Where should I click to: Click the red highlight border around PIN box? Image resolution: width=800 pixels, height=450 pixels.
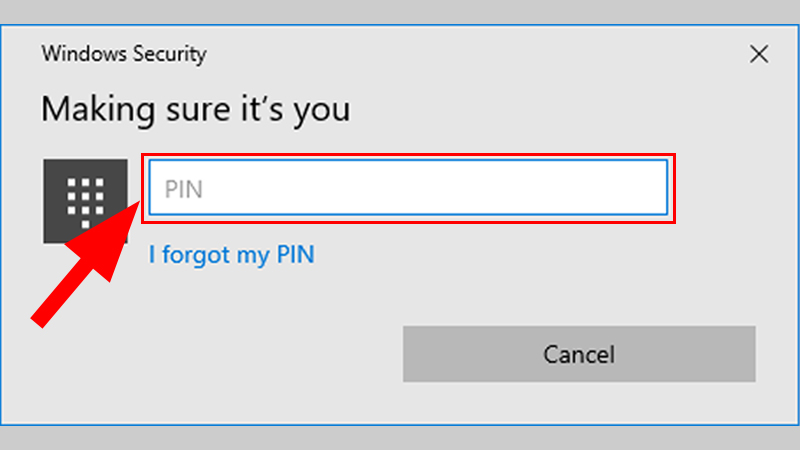408,156
